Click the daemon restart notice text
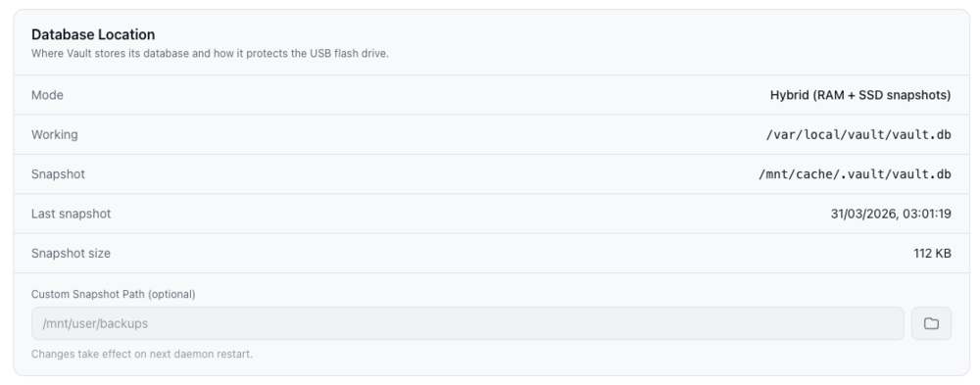 click(x=142, y=354)
